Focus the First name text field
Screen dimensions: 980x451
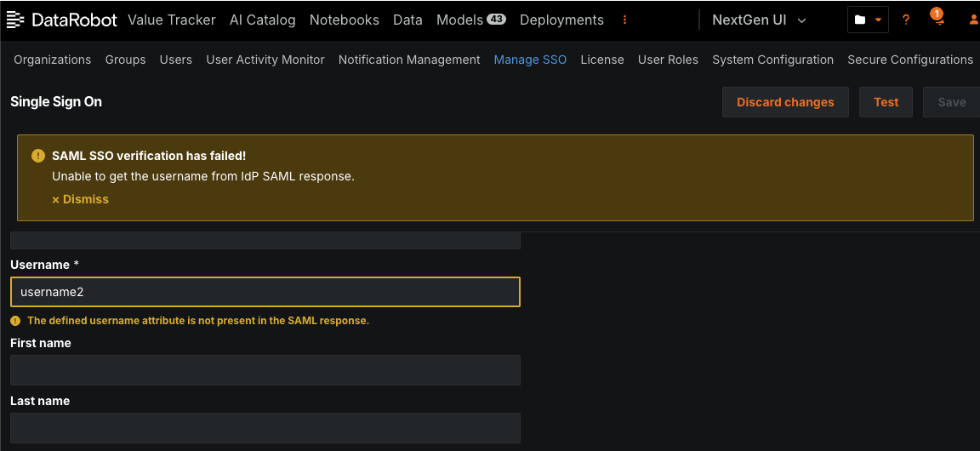tap(265, 370)
